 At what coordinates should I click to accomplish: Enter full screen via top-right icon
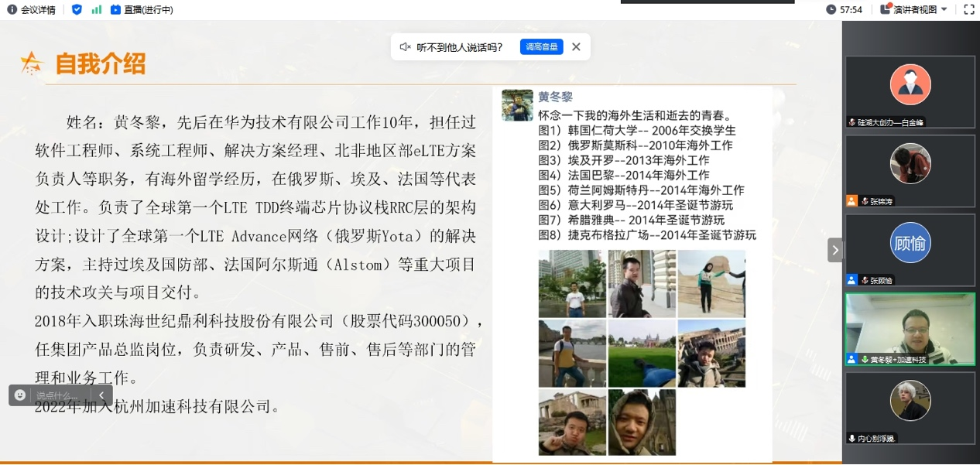(968, 10)
